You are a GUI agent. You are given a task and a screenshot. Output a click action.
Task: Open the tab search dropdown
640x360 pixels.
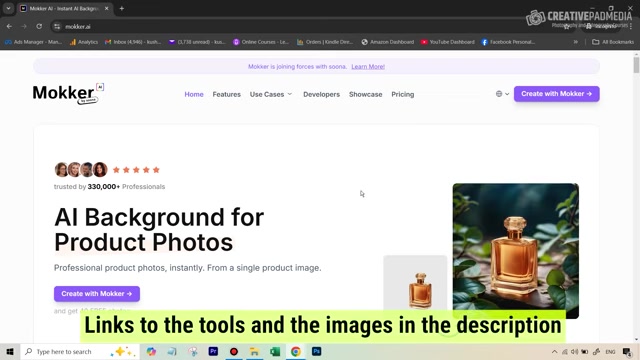8,8
